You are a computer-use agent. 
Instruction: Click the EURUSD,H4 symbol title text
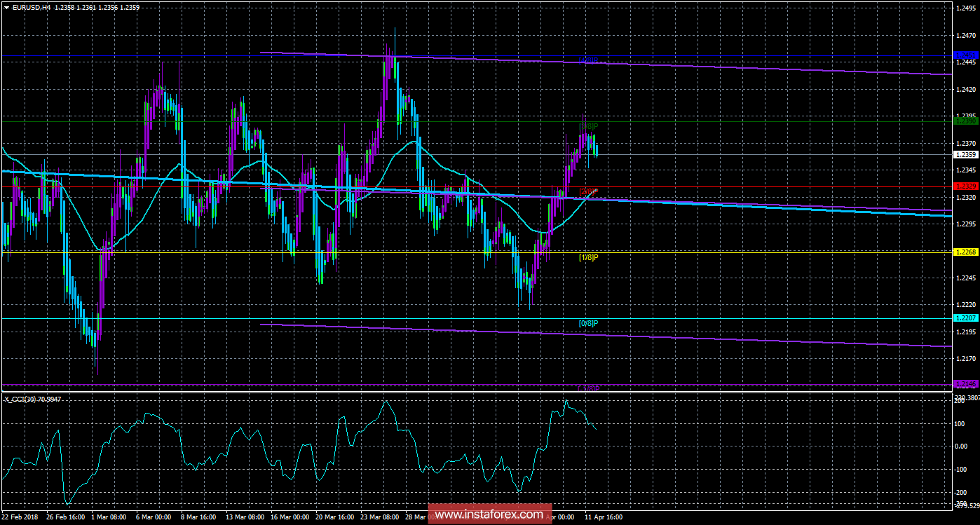[32, 7]
